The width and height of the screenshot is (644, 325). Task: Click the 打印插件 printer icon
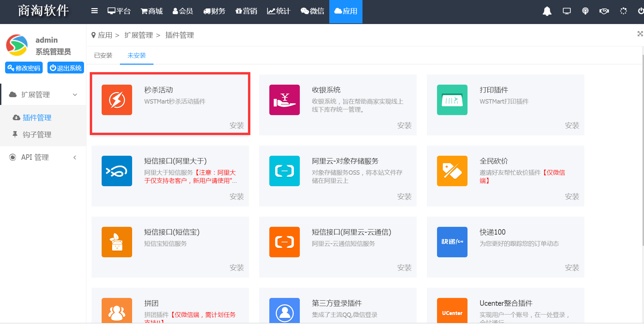click(x=452, y=100)
